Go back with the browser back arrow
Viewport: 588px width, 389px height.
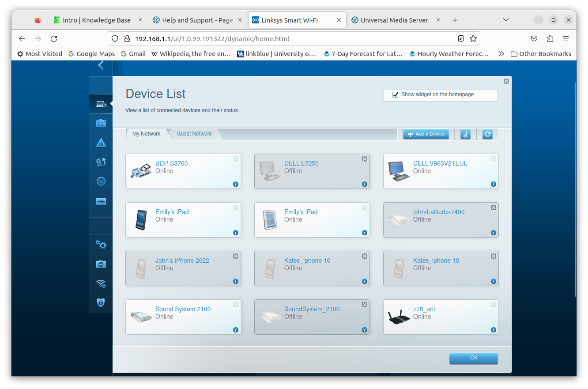pyautogui.click(x=22, y=38)
